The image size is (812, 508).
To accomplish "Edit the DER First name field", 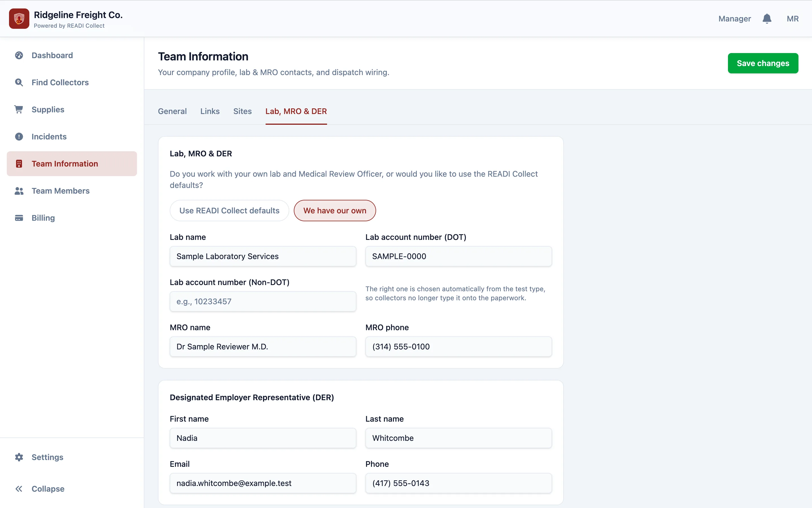I will coord(263,438).
